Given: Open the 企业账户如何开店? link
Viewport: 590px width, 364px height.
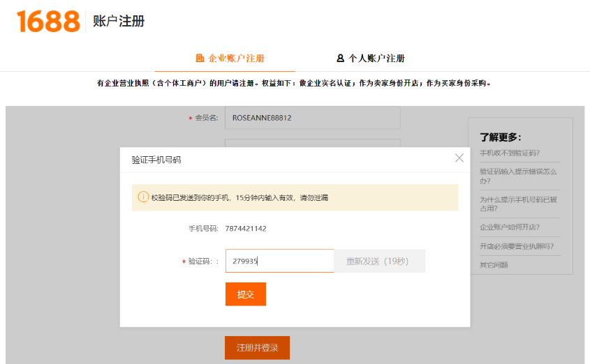Looking at the screenshot, I should (510, 227).
